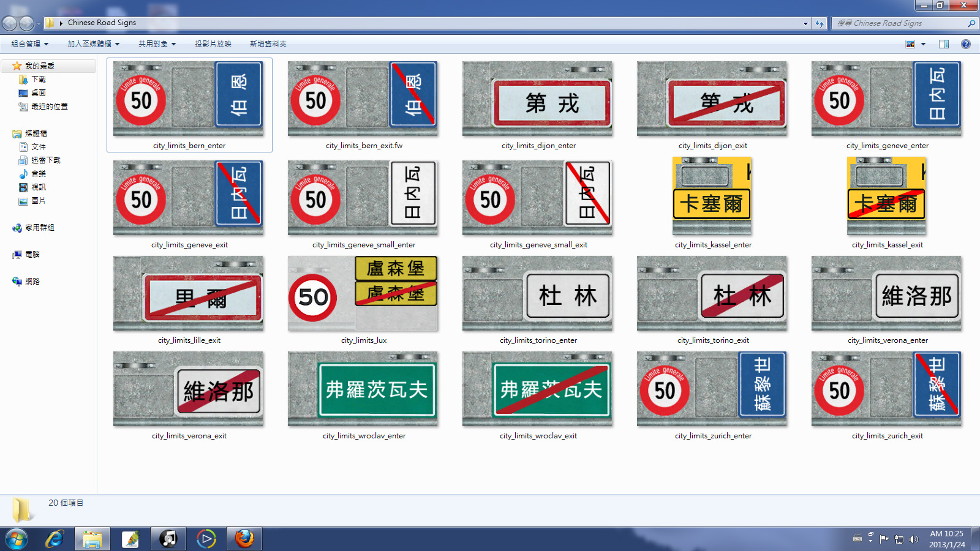
Task: Click Windows Explorer taskbar button
Action: (92, 539)
